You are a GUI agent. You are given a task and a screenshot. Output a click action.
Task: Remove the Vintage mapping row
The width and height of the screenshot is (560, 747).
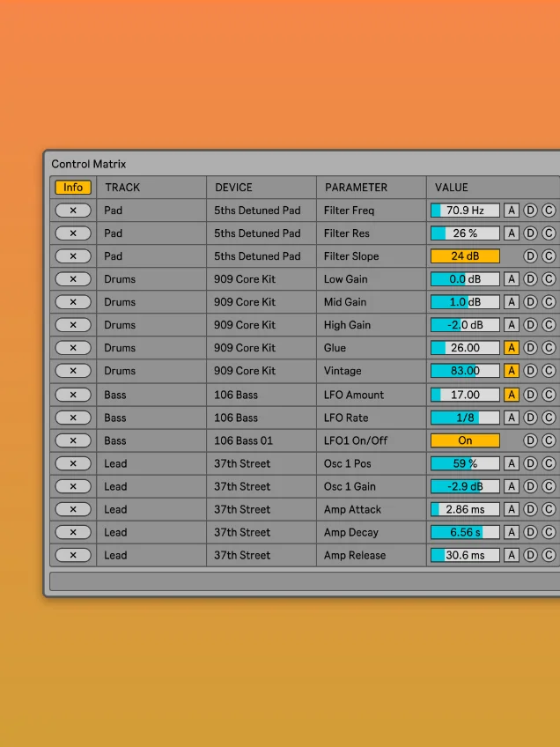click(x=73, y=371)
